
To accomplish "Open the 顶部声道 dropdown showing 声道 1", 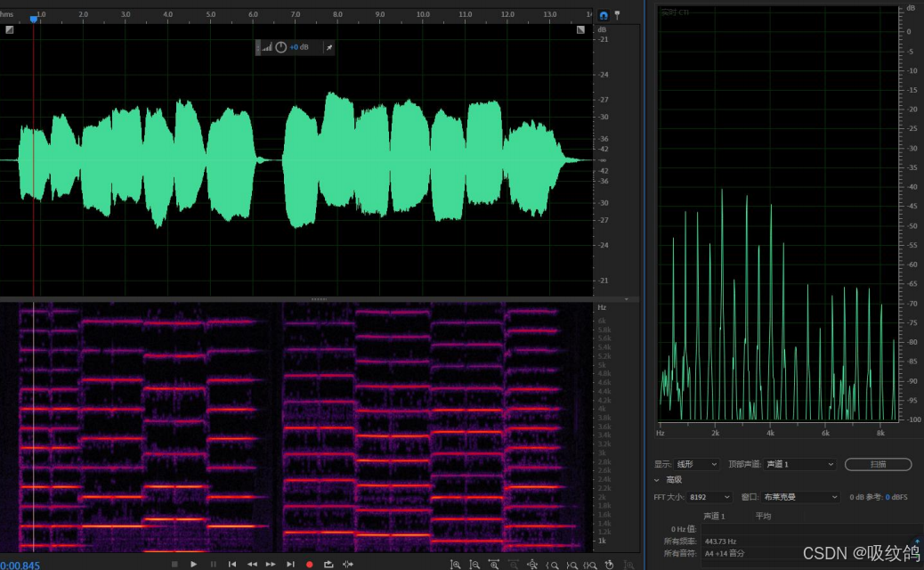I will [799, 465].
